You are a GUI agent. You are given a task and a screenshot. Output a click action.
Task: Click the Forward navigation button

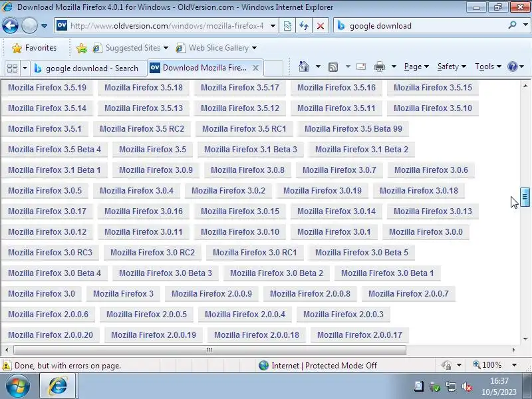(29, 25)
